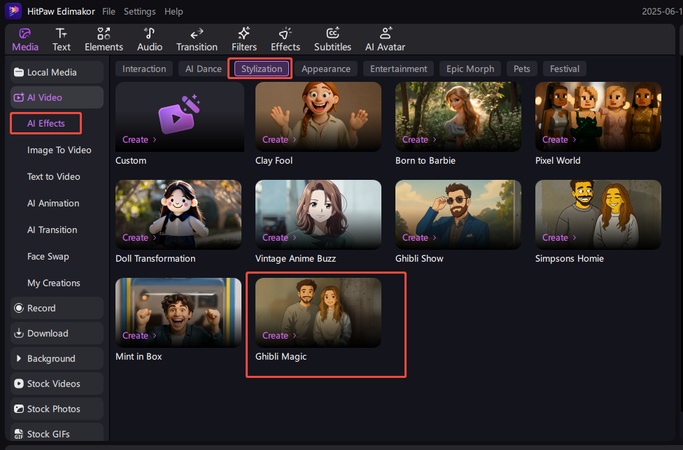Select the Effects toolbar icon
683x450 pixels.
pos(285,39)
